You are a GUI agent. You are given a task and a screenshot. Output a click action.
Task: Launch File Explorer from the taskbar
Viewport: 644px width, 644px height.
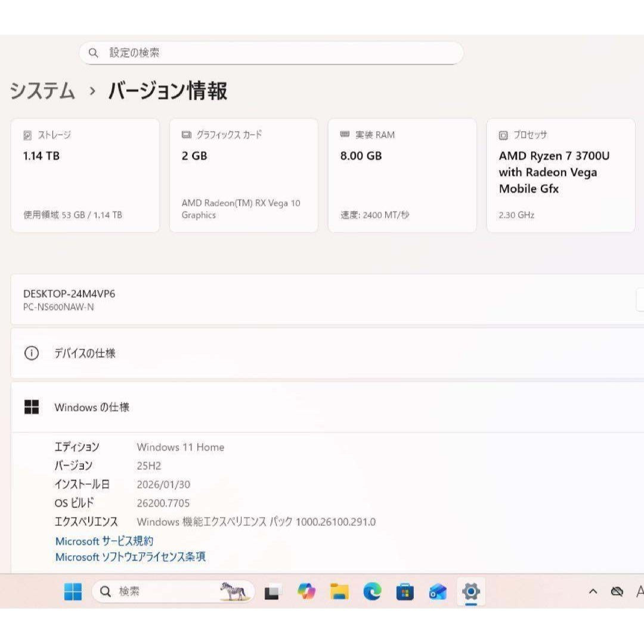[x=340, y=592]
